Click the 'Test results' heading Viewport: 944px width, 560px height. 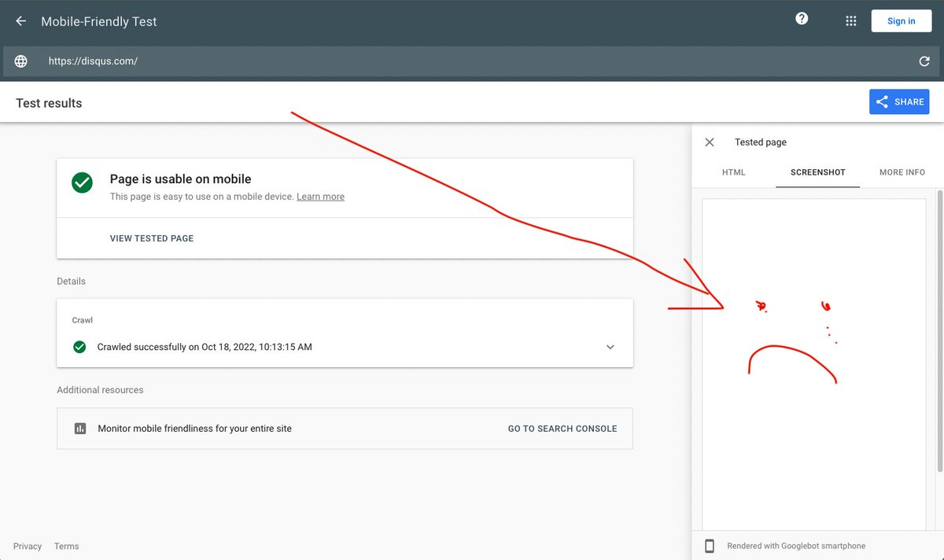(x=49, y=103)
